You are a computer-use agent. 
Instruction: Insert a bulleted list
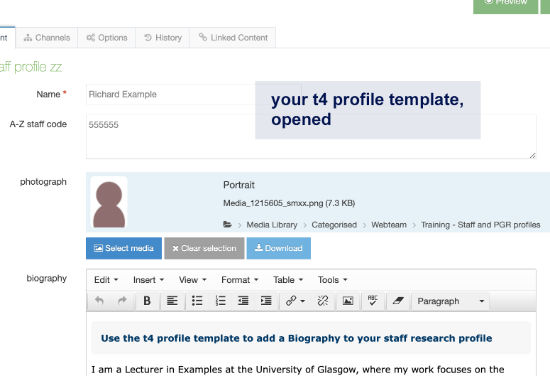197,301
